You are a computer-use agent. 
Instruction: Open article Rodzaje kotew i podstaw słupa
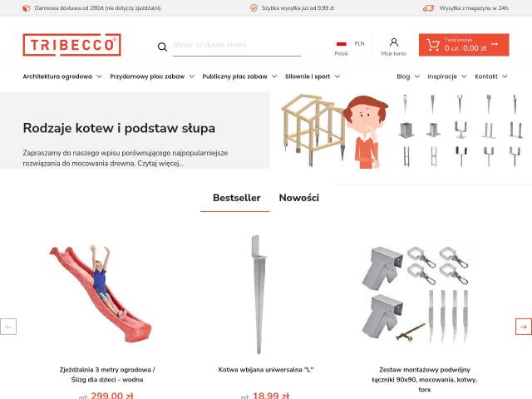119,128
